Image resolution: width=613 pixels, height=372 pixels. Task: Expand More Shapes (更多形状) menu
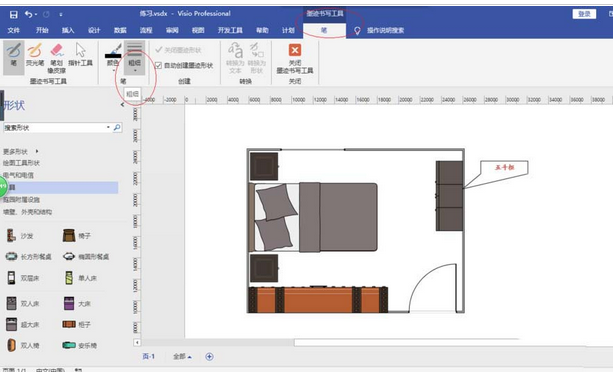tap(21, 151)
